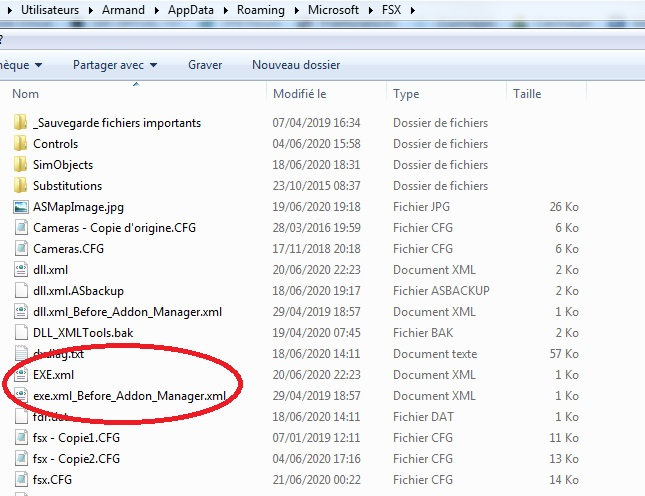This screenshot has height=496, width=645.
Task: Select the Controls folder icon
Action: point(21,144)
